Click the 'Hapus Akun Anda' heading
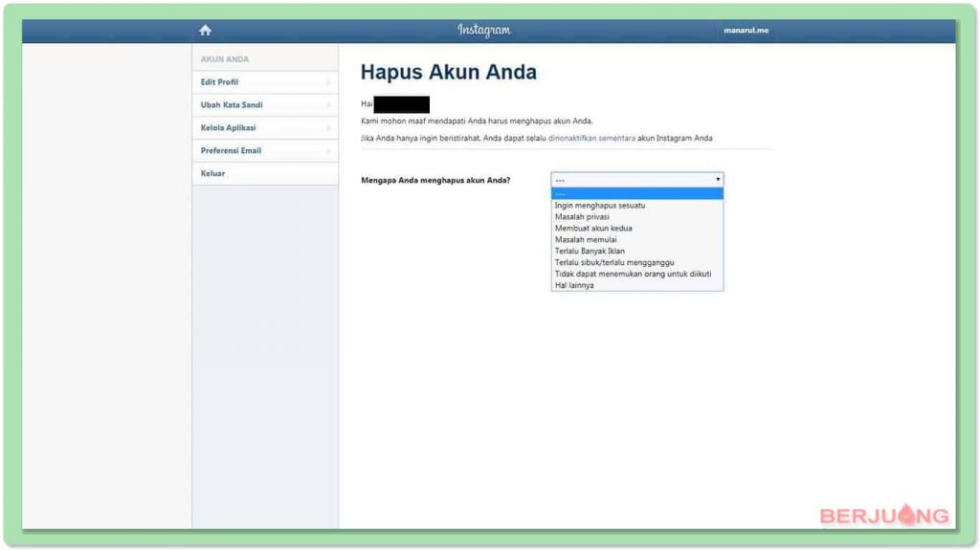 pyautogui.click(x=448, y=72)
